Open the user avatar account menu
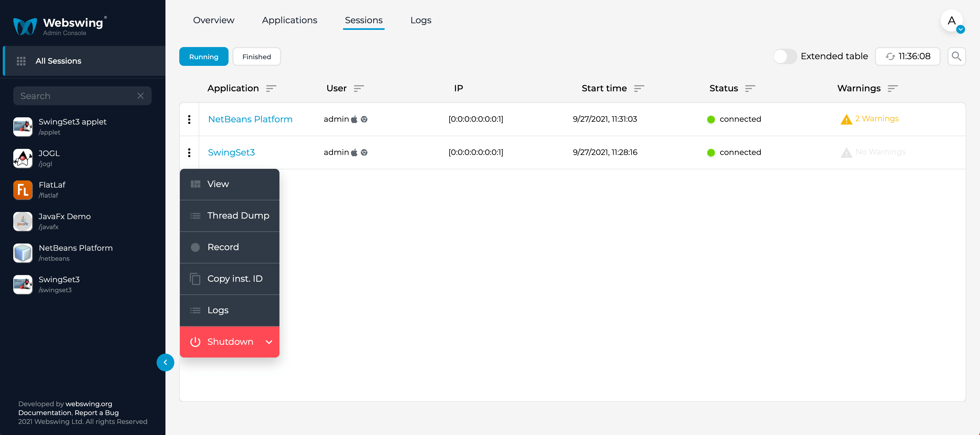 952,21
